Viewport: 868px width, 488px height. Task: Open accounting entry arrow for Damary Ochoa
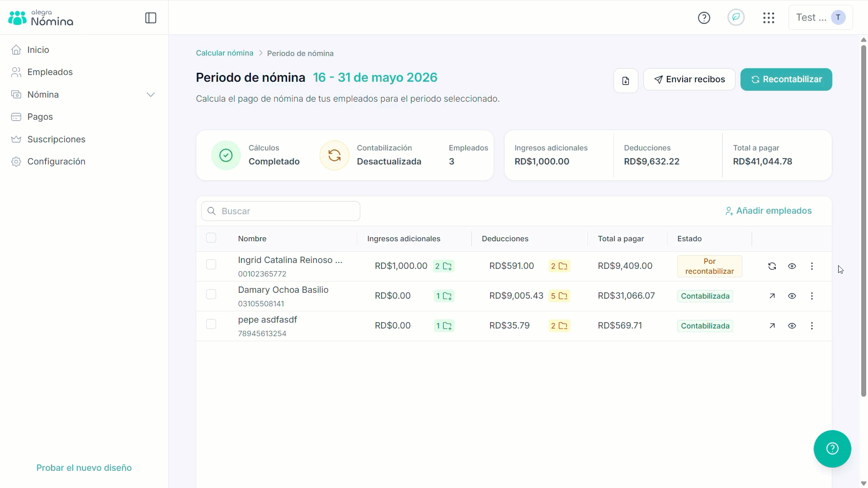[x=772, y=296]
